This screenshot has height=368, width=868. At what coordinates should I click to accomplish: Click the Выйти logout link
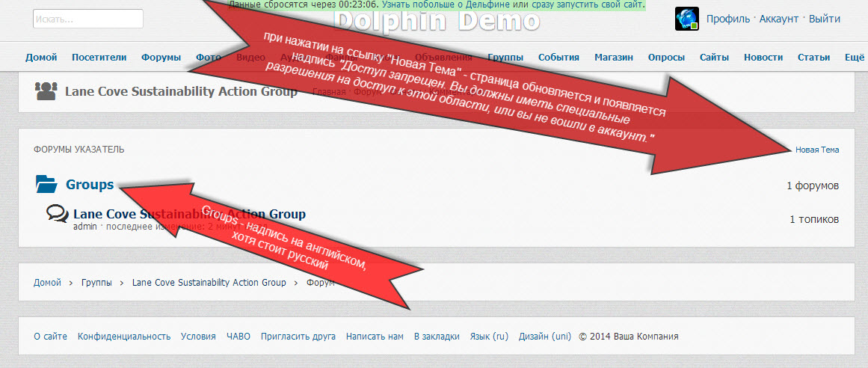pos(825,19)
